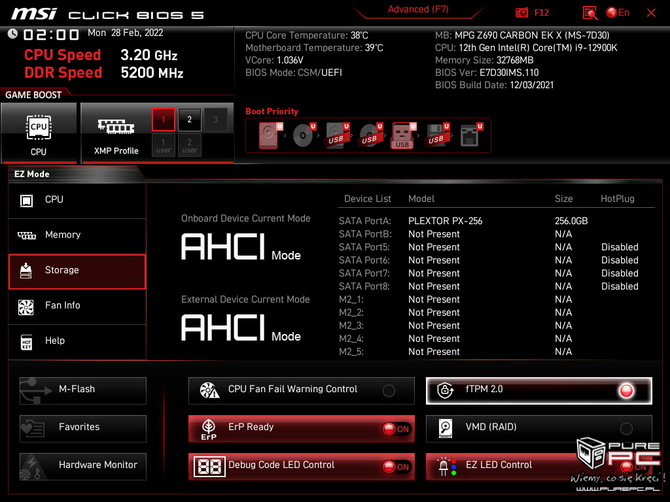The height and width of the screenshot is (502, 670).
Task: Enable Game Boost CPU chip icon
Action: coord(39,127)
